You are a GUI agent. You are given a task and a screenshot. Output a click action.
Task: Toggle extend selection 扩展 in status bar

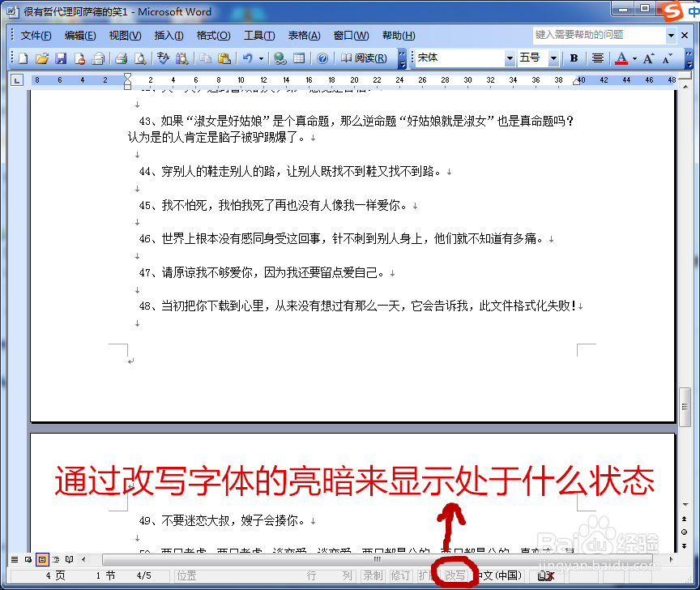[426, 575]
